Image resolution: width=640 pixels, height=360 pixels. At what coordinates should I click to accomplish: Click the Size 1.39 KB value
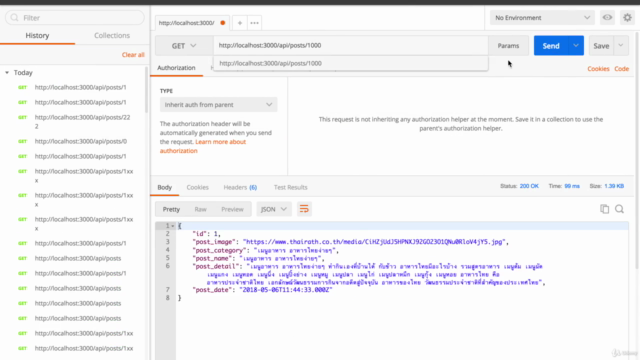coord(614,186)
